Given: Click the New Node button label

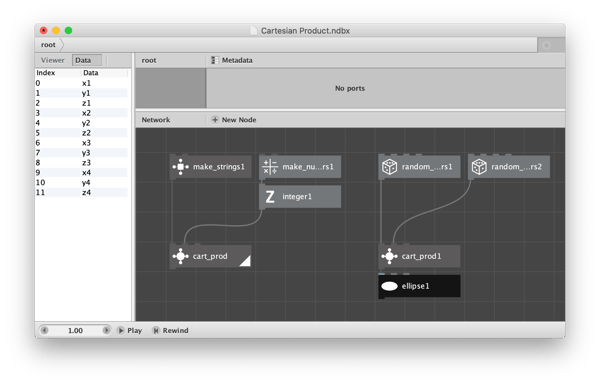Looking at the screenshot, I should tap(239, 120).
